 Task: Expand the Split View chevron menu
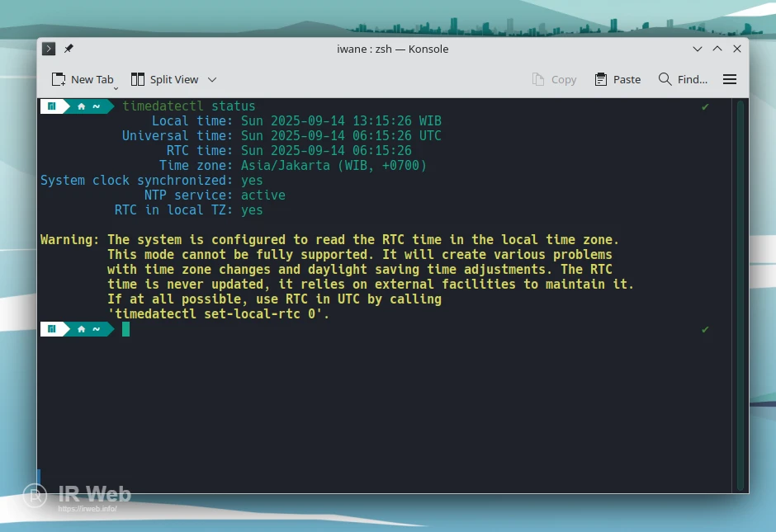point(212,79)
